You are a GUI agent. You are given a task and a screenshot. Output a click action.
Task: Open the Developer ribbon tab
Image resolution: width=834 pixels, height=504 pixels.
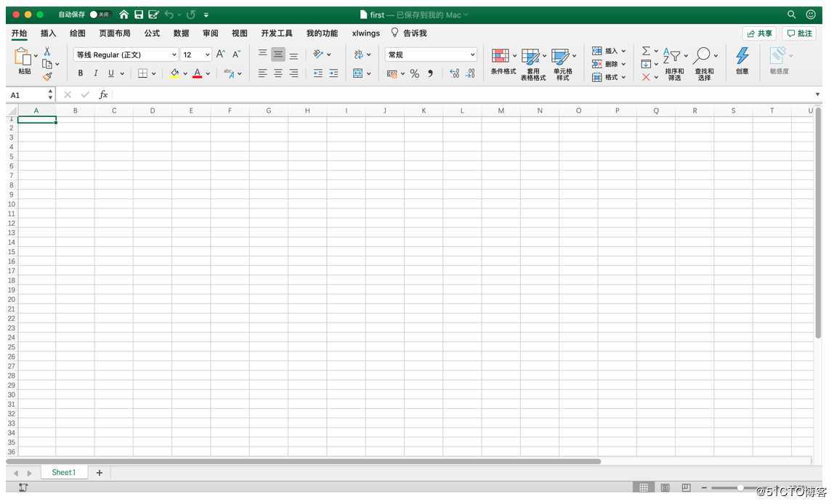click(277, 33)
